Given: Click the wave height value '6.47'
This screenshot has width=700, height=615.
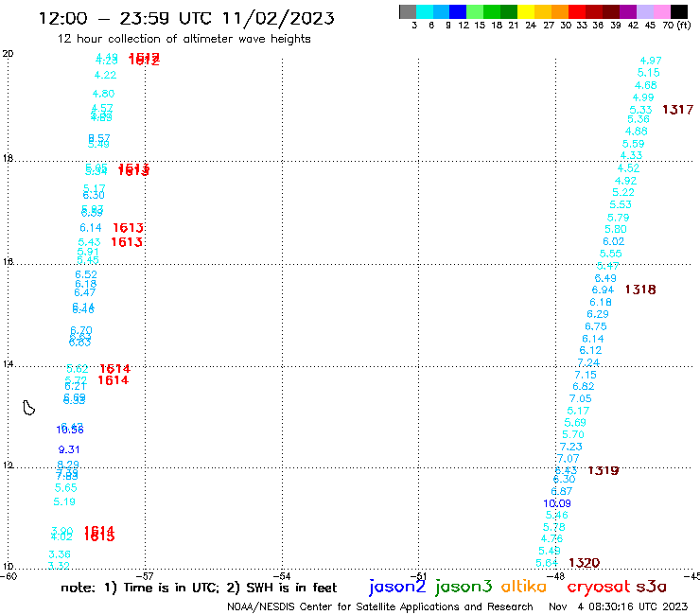Looking at the screenshot, I should pyautogui.click(x=84, y=292).
